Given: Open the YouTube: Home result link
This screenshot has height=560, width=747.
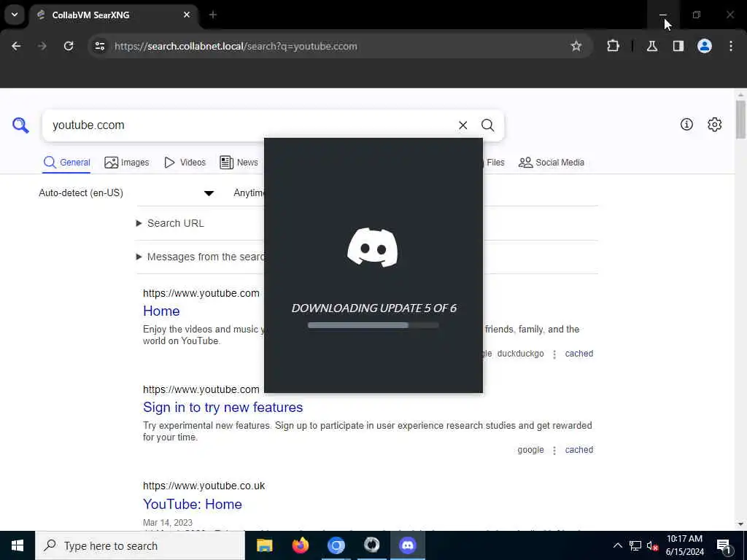Looking at the screenshot, I should pyautogui.click(x=193, y=504).
